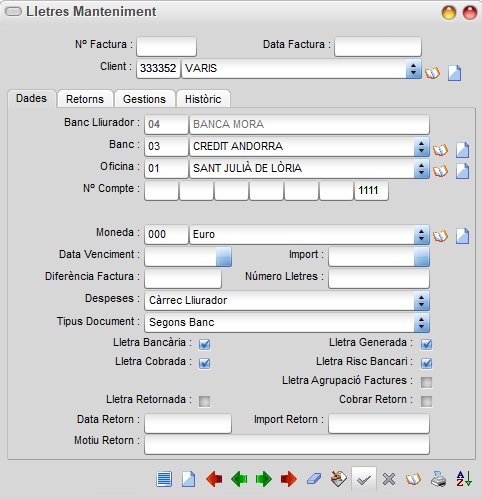
Task: Click the printer icon
Action: coord(438,479)
